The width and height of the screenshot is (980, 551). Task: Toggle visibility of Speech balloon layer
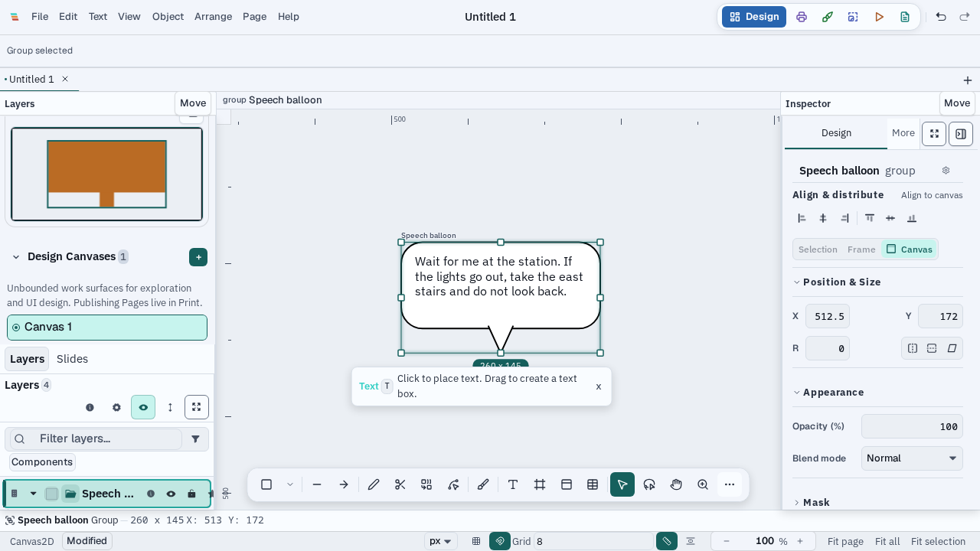171,494
